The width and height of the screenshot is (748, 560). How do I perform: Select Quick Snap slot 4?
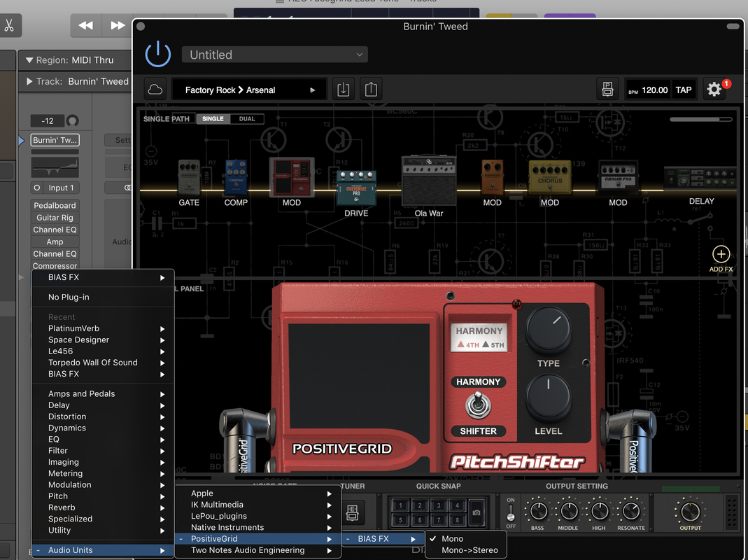[x=457, y=505]
